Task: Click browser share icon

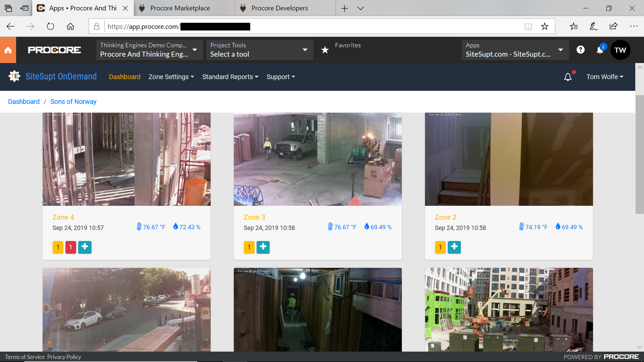Action: [x=613, y=26]
